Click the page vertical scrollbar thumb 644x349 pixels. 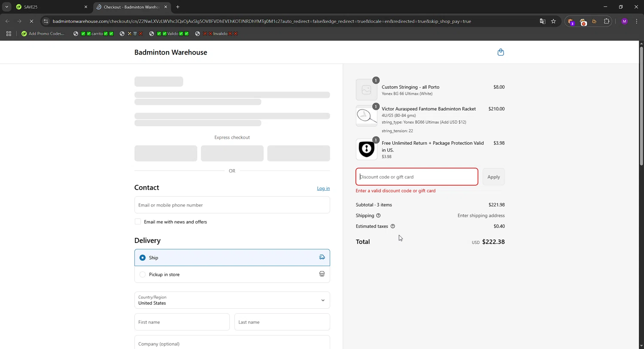(x=641, y=105)
